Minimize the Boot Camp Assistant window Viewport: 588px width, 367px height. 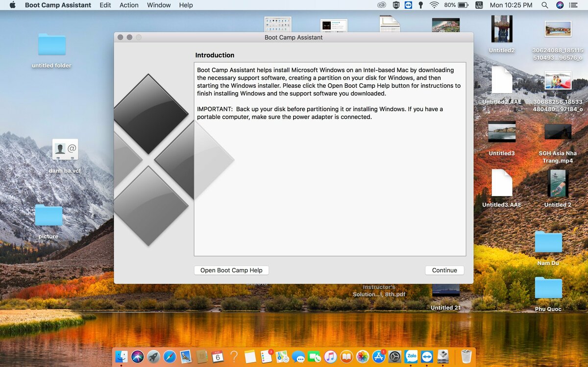click(x=129, y=37)
